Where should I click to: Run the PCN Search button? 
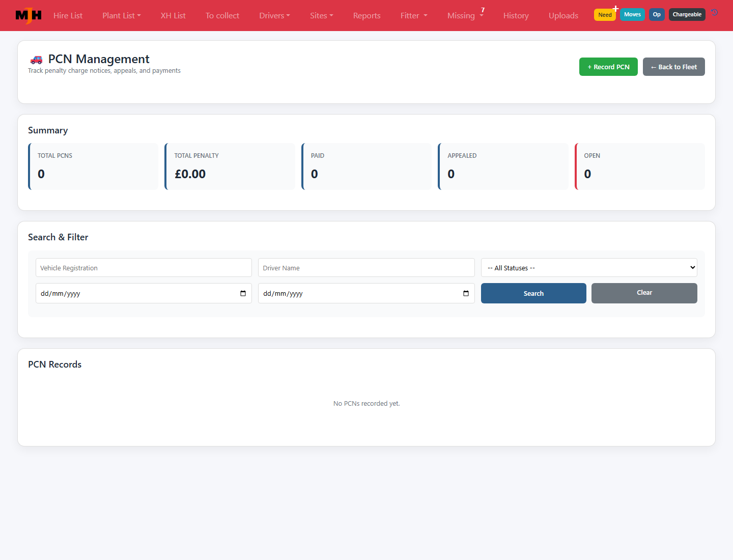point(533,293)
